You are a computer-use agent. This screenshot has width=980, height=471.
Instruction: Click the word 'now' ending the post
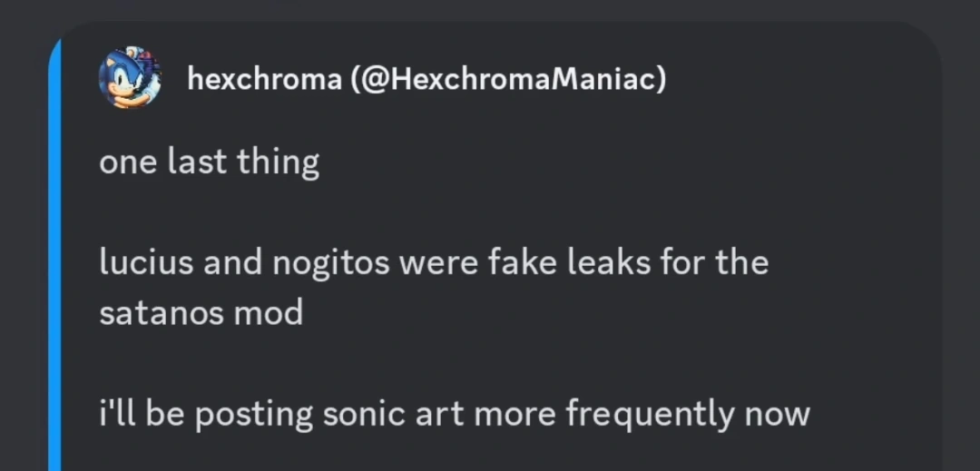[777, 414]
